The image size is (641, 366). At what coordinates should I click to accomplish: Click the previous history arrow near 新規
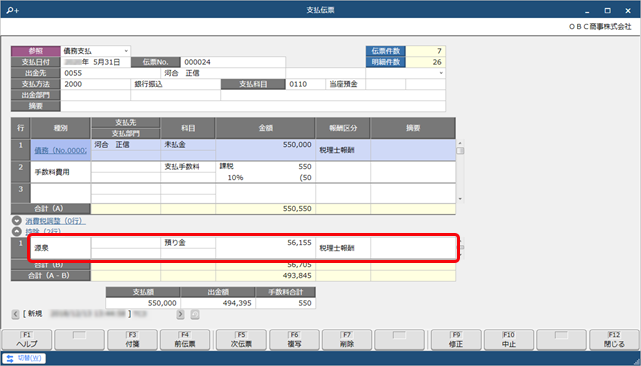[x=16, y=314]
